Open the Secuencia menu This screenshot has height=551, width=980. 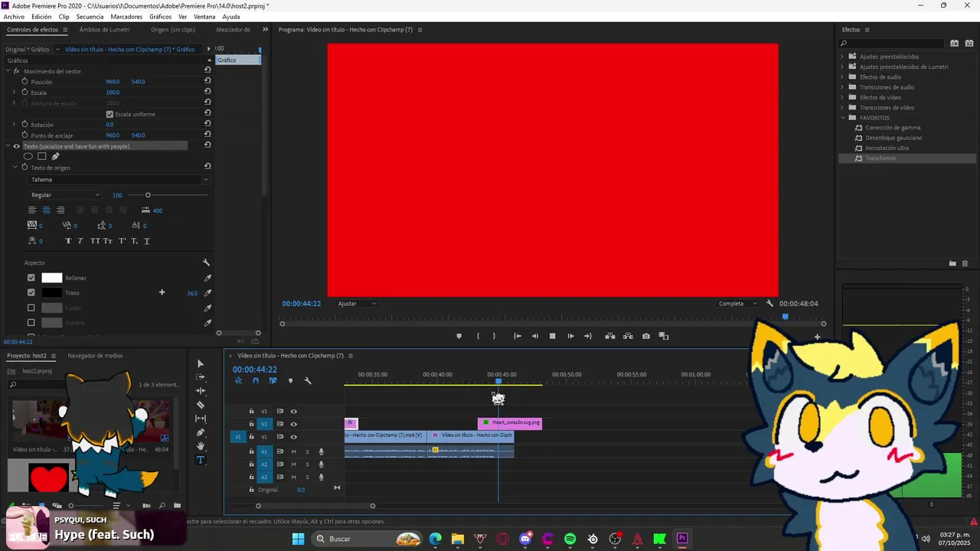point(90,16)
